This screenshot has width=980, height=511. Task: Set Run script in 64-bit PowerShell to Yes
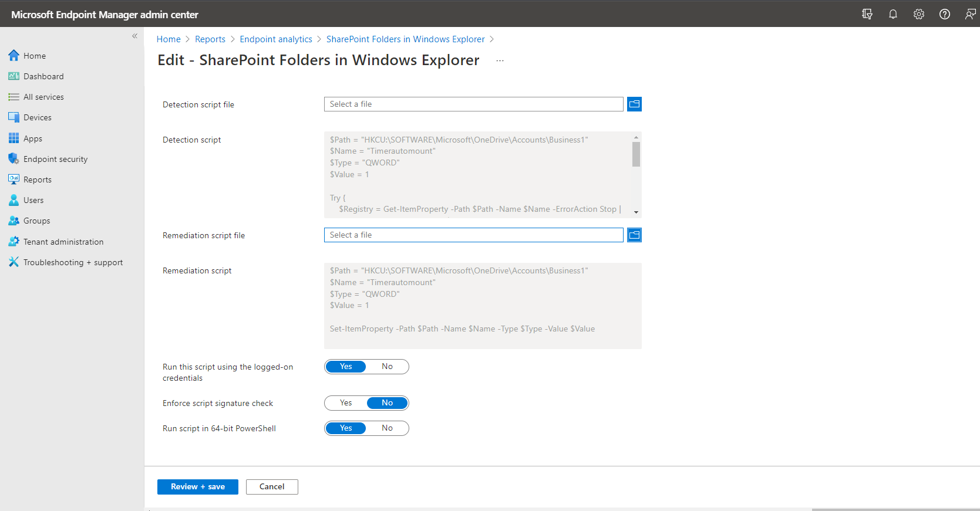(346, 428)
